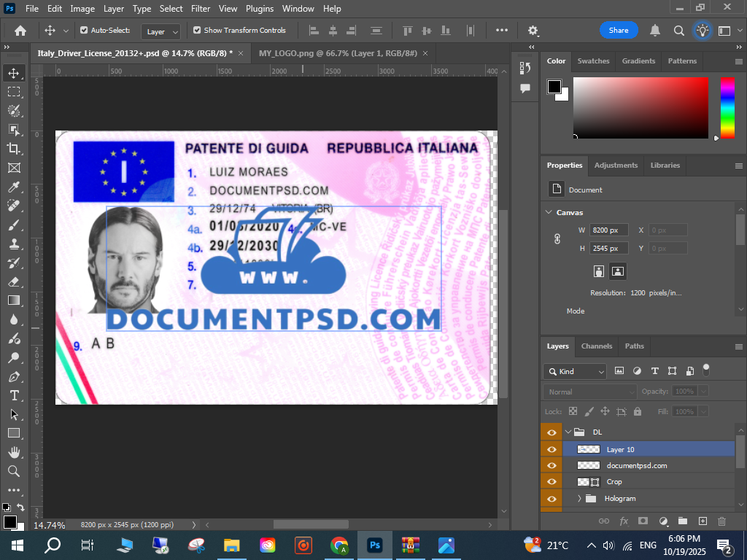Select the Pen tool
The height and width of the screenshot is (560, 747).
pos(14,376)
